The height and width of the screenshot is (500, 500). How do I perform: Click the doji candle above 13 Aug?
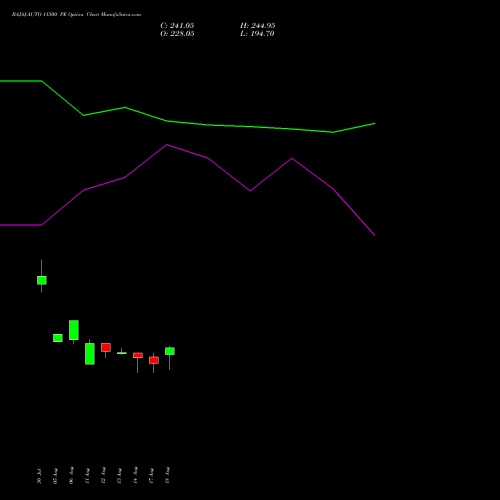click(122, 353)
